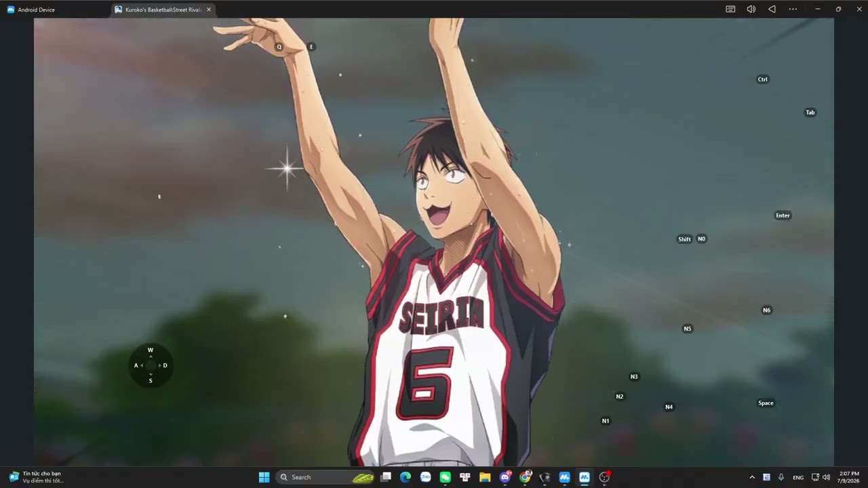Open Google Chrome from the taskbar

(x=525, y=477)
